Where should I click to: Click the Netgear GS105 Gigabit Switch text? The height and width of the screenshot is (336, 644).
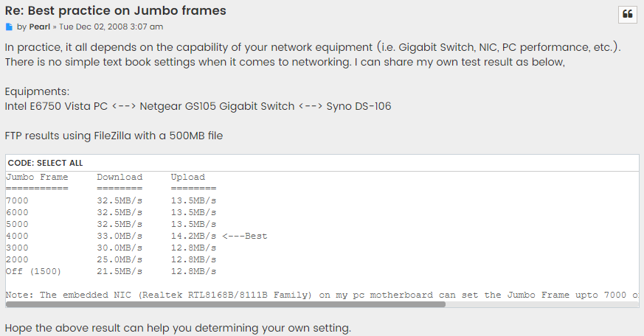(x=217, y=106)
